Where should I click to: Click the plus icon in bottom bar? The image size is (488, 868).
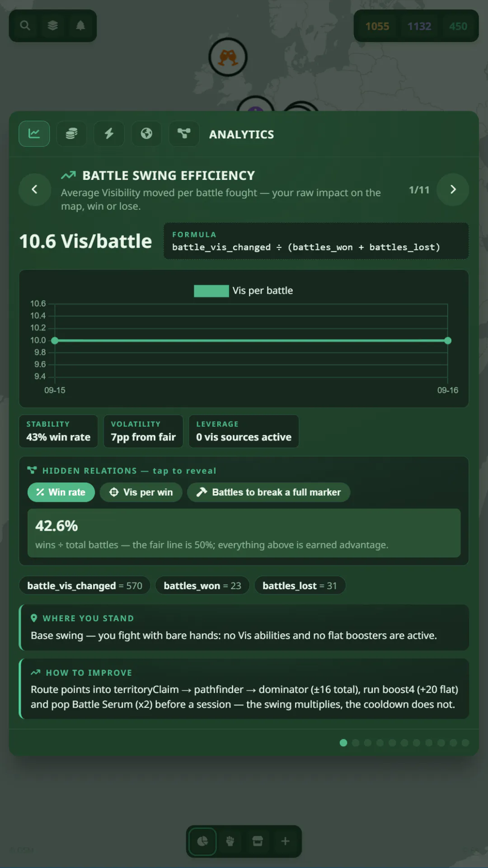pyautogui.click(x=285, y=841)
